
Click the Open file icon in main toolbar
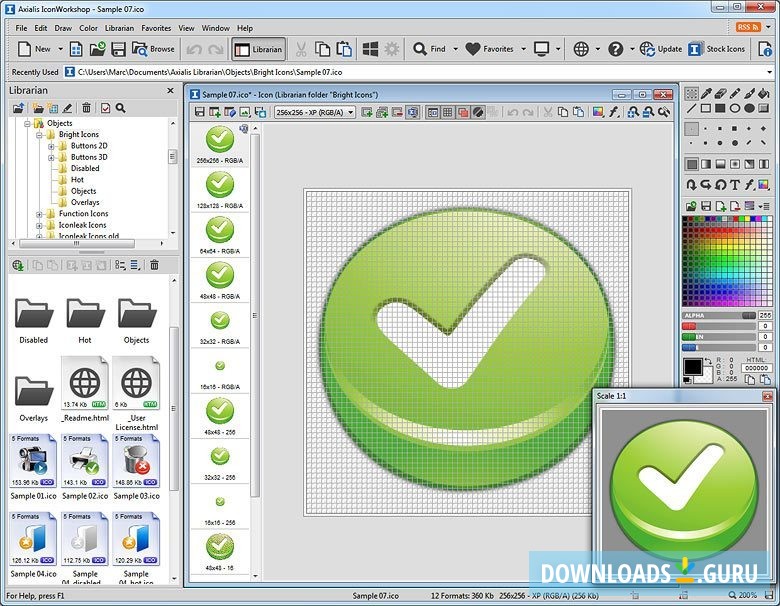(98, 49)
